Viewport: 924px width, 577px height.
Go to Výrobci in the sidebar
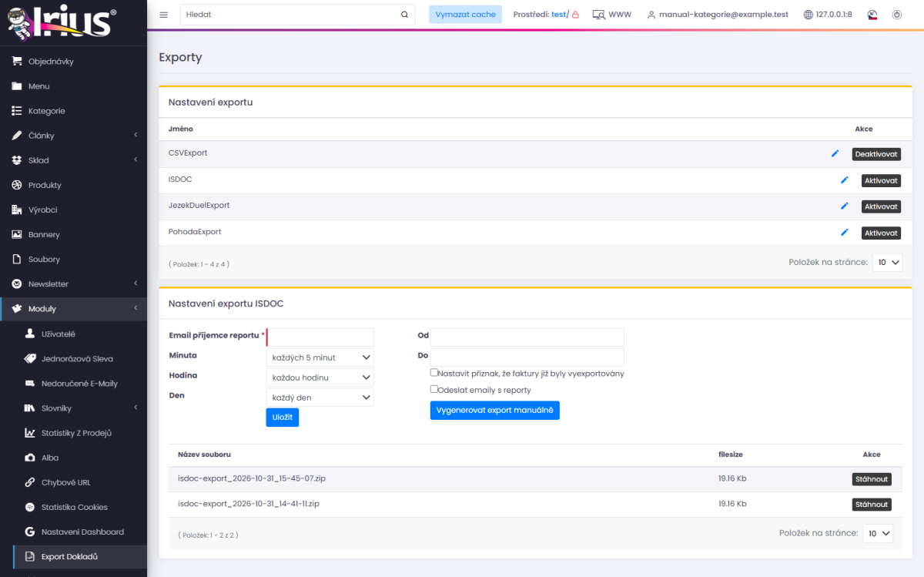point(73,210)
